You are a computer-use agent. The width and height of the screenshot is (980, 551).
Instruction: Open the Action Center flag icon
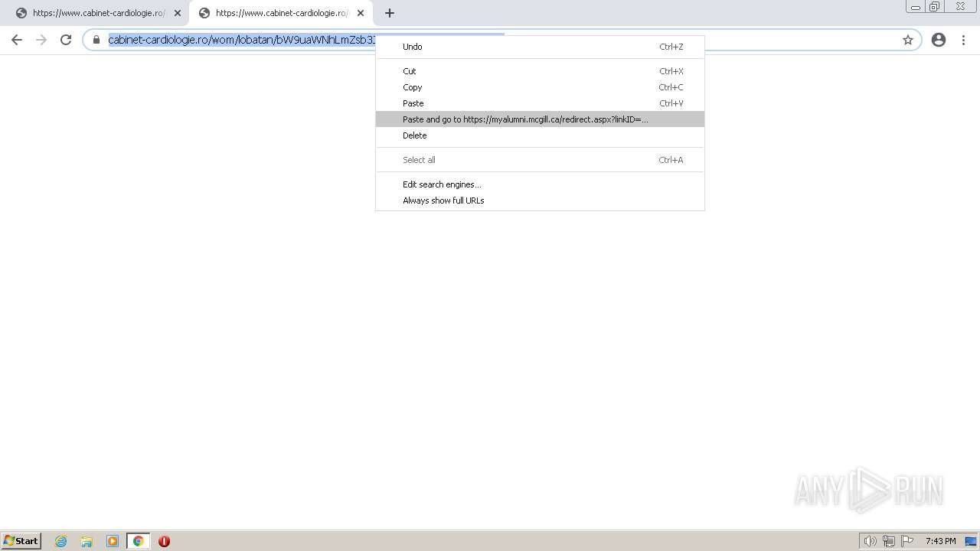(x=907, y=541)
